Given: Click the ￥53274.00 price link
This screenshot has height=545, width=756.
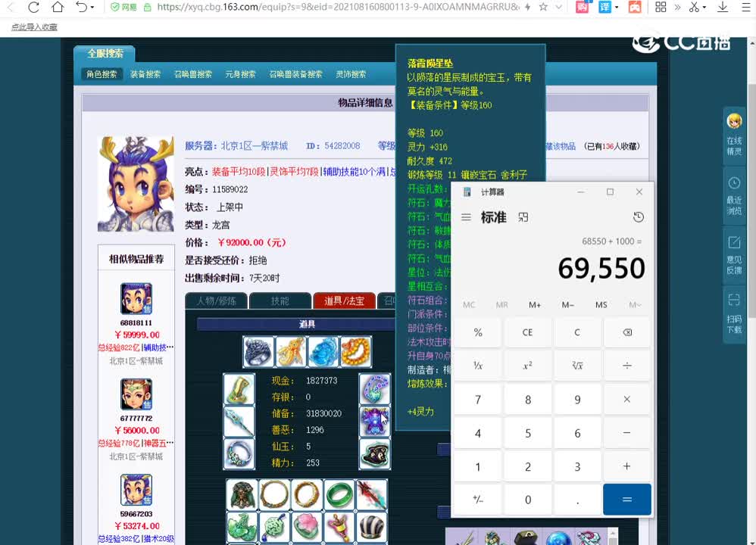Looking at the screenshot, I should 137,526.
